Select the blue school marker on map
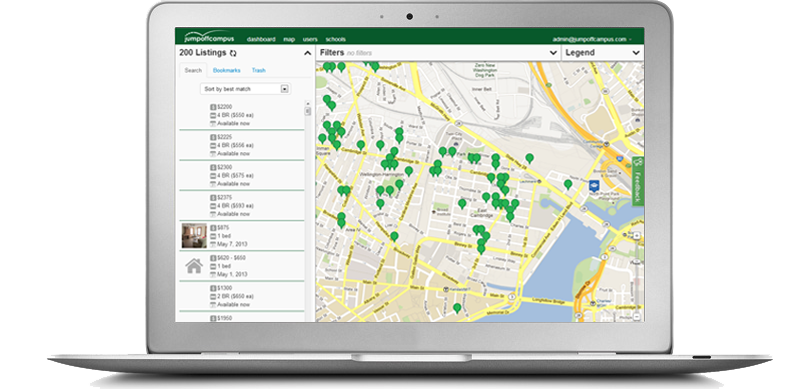 click(x=594, y=186)
